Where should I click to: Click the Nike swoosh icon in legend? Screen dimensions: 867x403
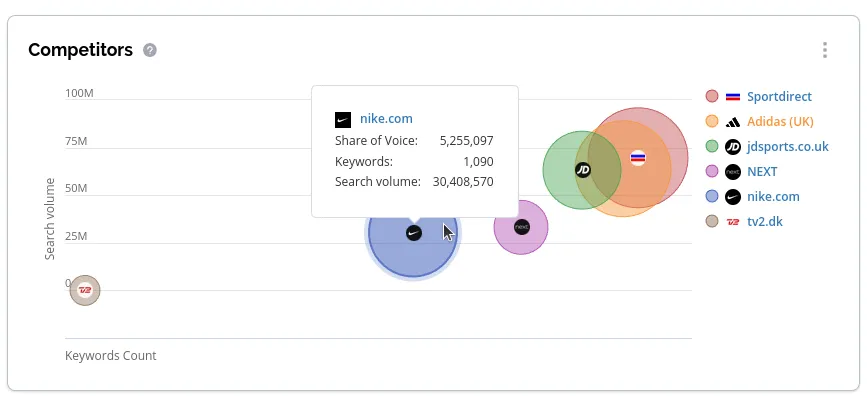coord(732,197)
